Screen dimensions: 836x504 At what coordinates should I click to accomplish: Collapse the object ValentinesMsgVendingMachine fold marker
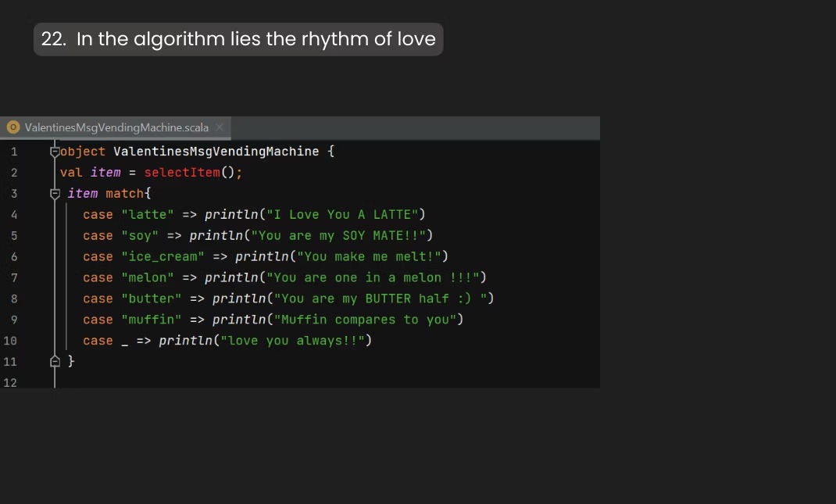tap(55, 152)
